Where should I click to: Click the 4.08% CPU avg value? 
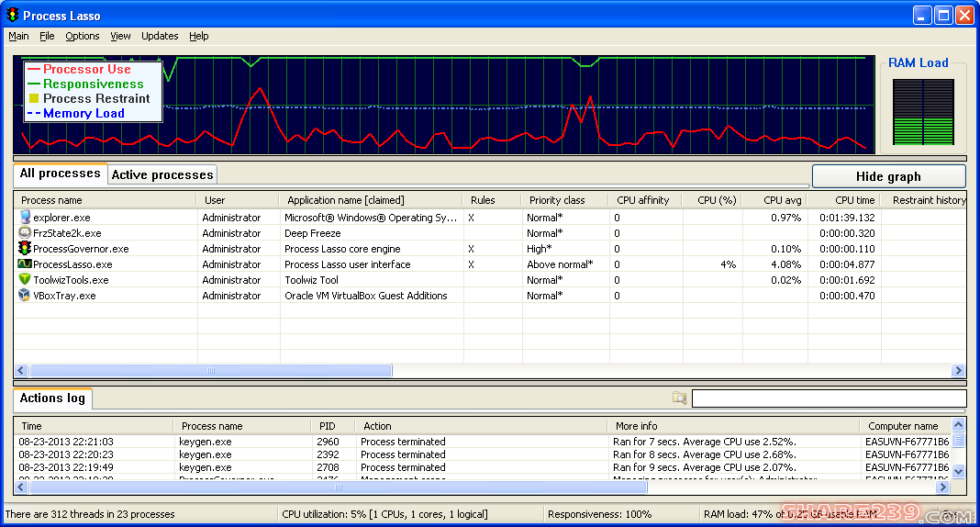pyautogui.click(x=785, y=264)
